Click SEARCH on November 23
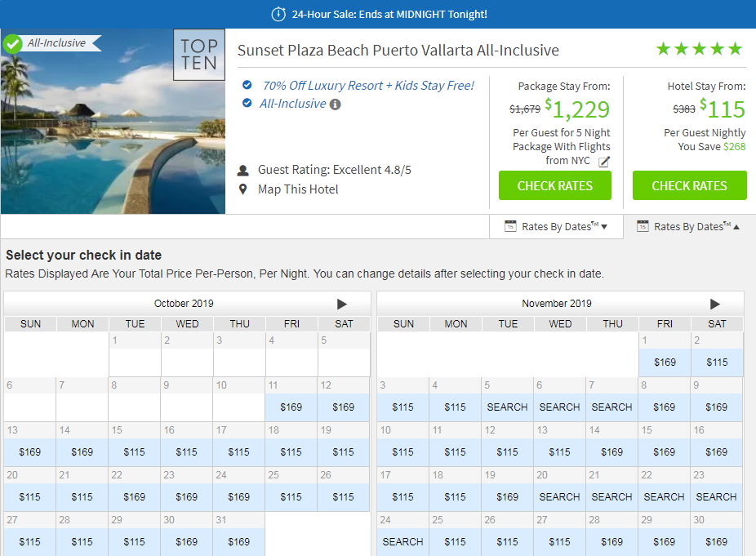 coord(717,497)
